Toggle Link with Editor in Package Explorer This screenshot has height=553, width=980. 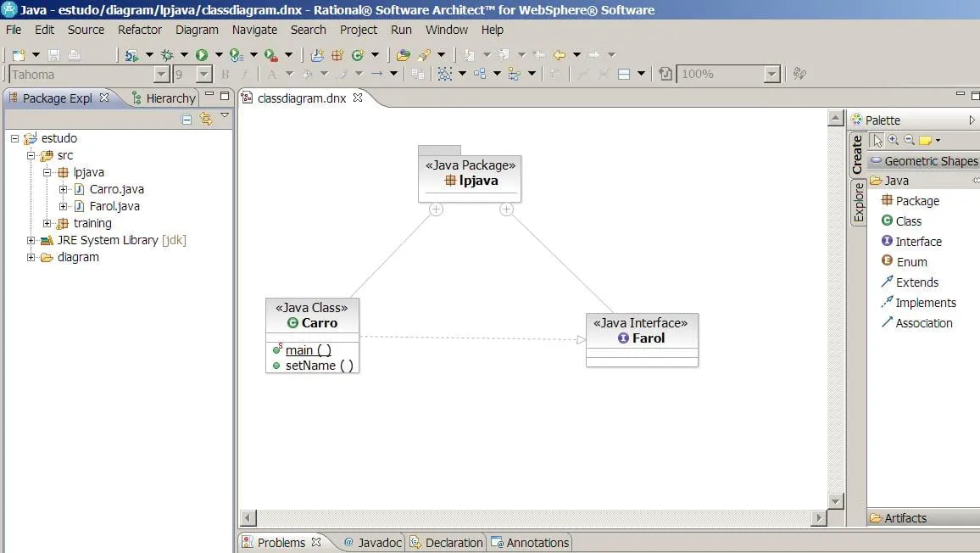point(205,120)
